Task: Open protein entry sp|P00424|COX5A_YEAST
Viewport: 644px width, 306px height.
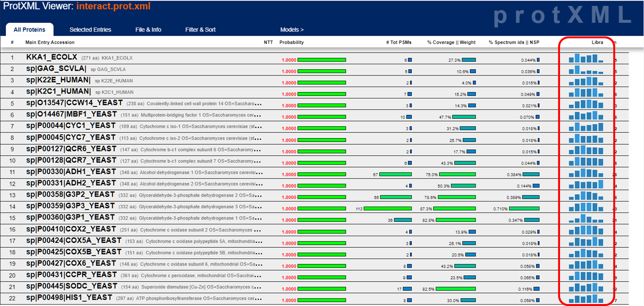Action: (74, 240)
